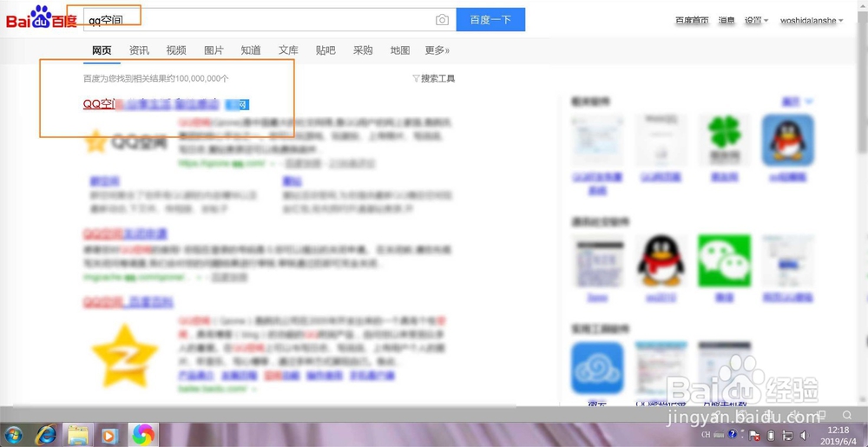The height and width of the screenshot is (447, 868).
Task: Click the Baidu logo
Action: tap(42, 18)
